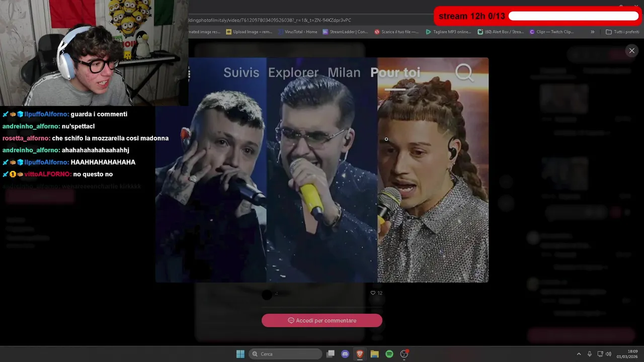644x362 pixels.
Task: Open the clock and date 18:09
Action: click(628, 354)
